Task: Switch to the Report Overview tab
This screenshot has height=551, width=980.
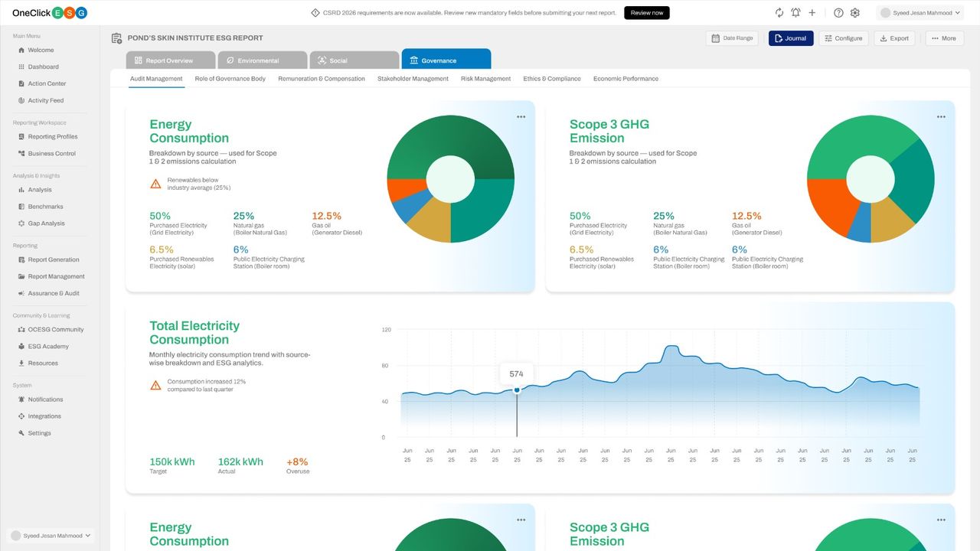Action: [171, 60]
